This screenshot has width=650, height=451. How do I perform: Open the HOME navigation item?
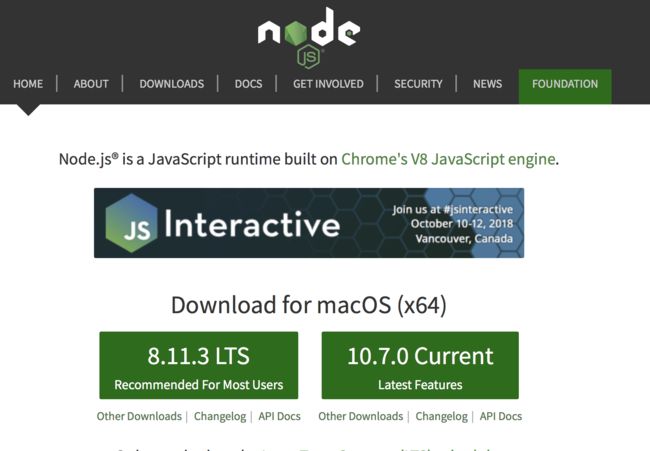[28, 84]
